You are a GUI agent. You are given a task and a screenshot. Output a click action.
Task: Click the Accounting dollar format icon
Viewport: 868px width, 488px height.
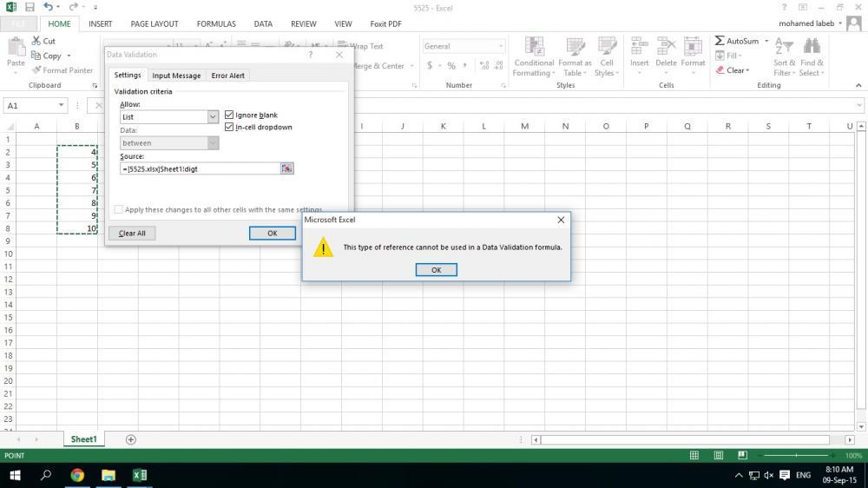click(x=430, y=65)
